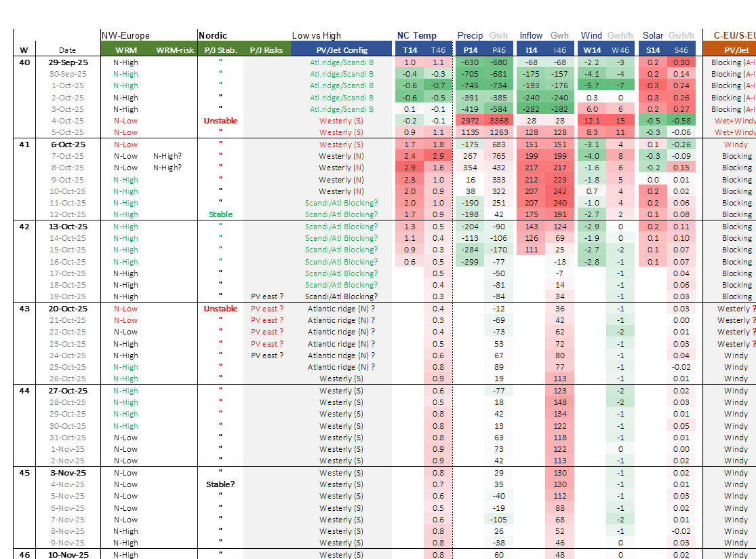756x559 pixels.
Task: Click the Stable? cell for 4-Nov-25
Action: [220, 485]
